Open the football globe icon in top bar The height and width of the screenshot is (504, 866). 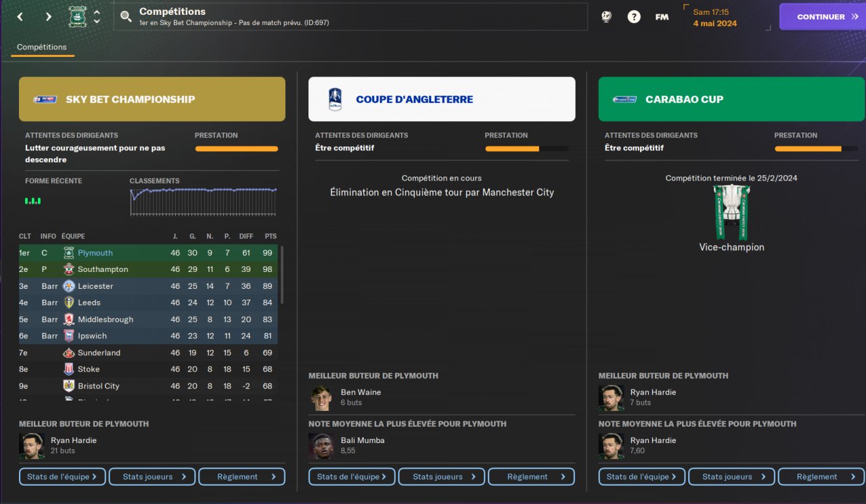pos(606,17)
